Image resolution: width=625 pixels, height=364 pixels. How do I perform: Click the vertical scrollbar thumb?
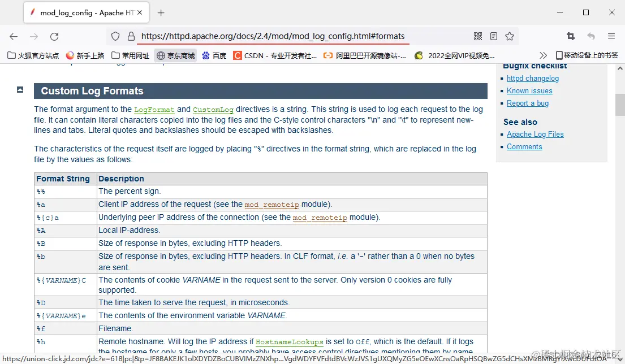pyautogui.click(x=620, y=105)
